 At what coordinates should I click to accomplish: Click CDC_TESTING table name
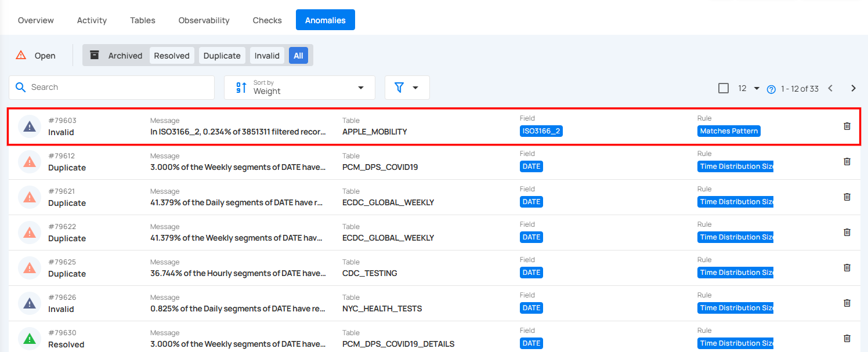(370, 273)
